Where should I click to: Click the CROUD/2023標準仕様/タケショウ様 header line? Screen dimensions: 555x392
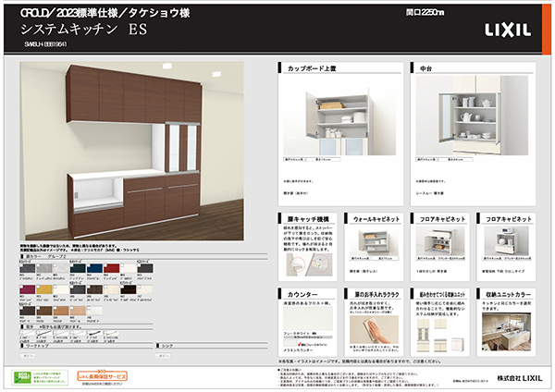pyautogui.click(x=105, y=13)
